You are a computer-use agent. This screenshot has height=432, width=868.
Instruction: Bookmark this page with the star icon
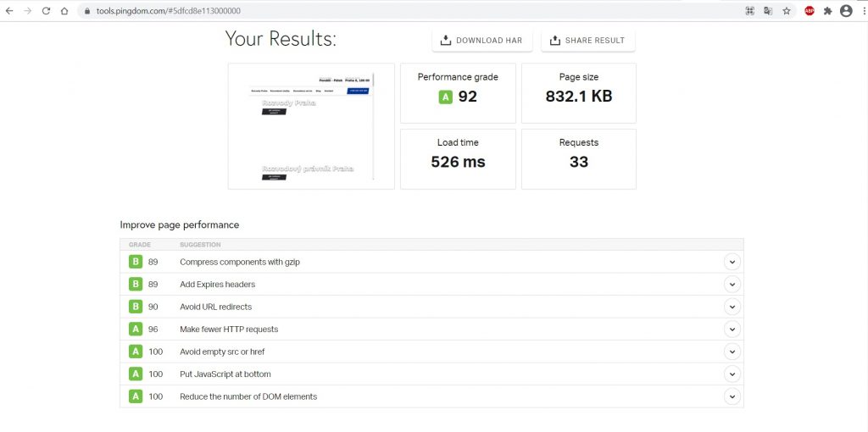(787, 11)
